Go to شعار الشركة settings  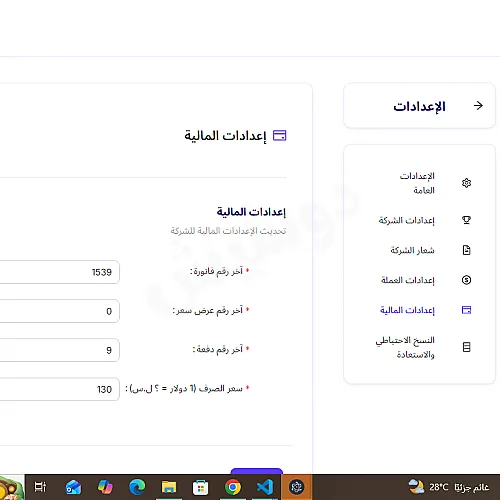coord(412,250)
